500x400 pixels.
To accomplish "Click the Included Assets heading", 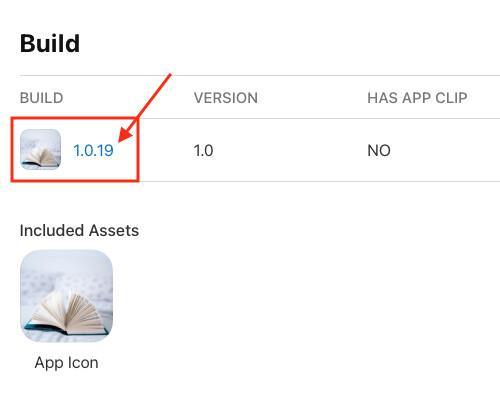I will [79, 231].
